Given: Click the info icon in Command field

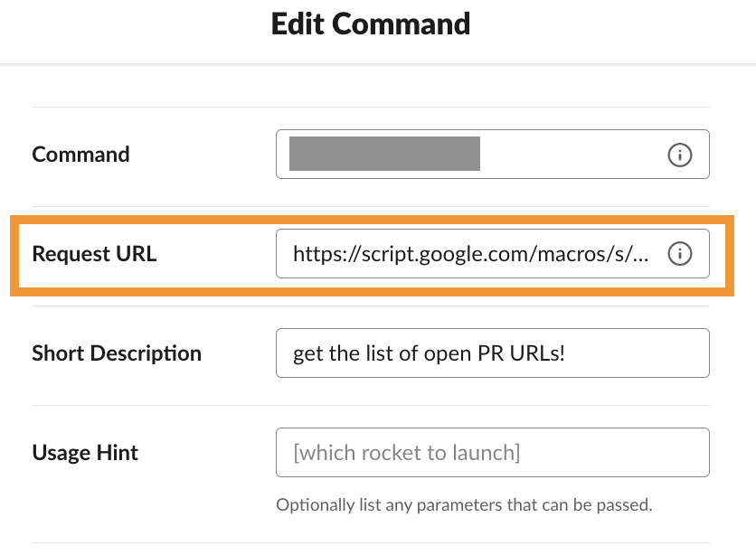Looking at the screenshot, I should (x=679, y=155).
